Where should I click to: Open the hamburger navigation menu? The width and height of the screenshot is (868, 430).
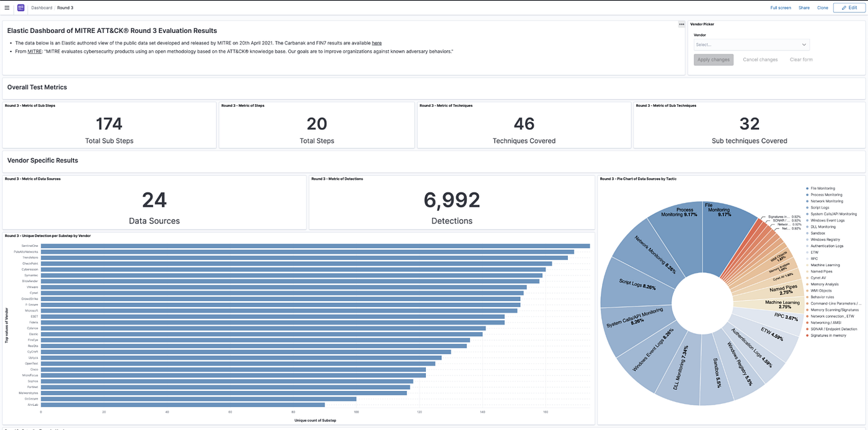point(7,7)
